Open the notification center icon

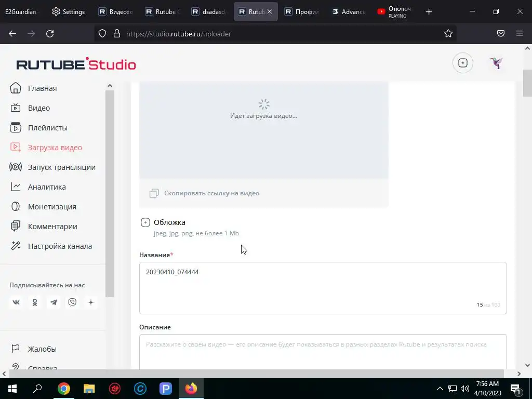tap(516, 389)
